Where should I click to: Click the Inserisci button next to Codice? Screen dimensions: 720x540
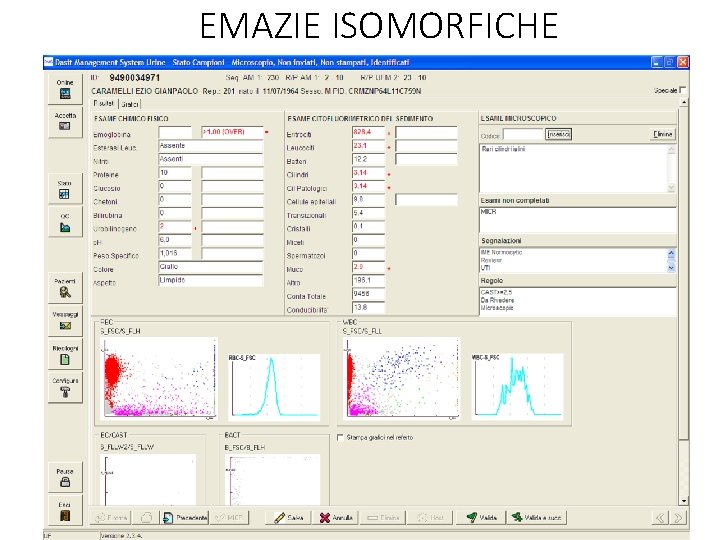558,134
